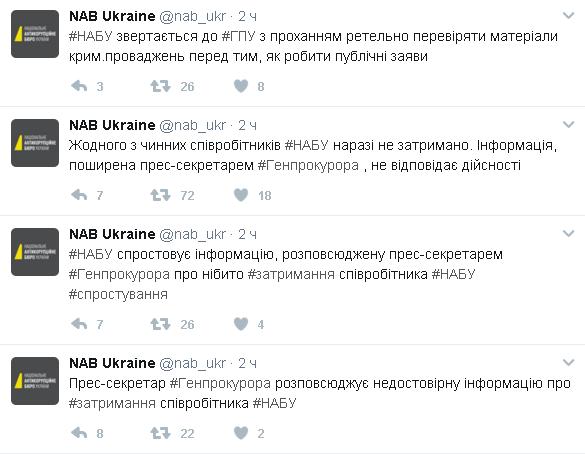
Task: Open the #ГПУ hashtag in the first tweet
Action: point(238,37)
